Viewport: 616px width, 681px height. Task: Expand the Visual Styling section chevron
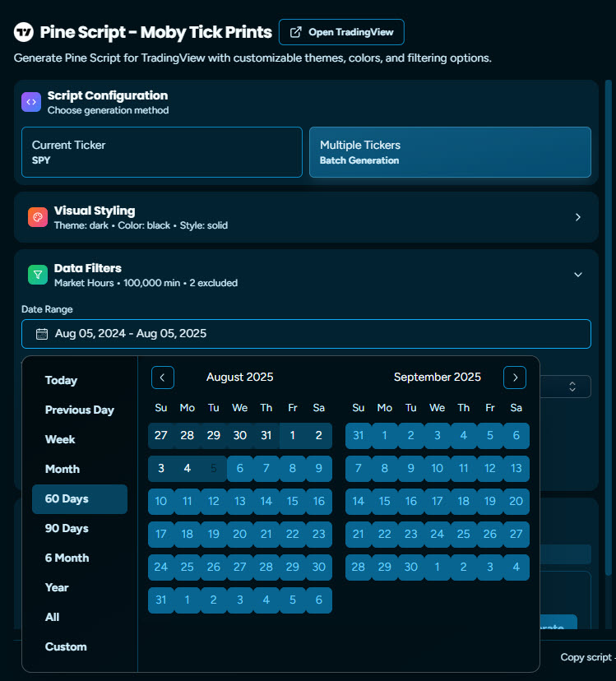pos(578,217)
